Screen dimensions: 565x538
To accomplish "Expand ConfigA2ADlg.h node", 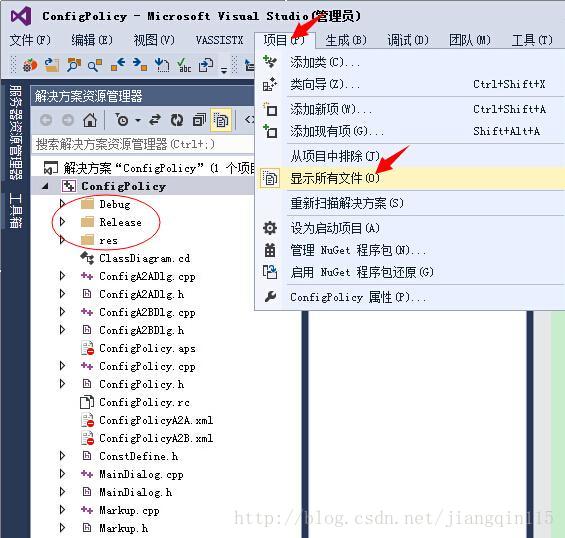I will pos(62,294).
